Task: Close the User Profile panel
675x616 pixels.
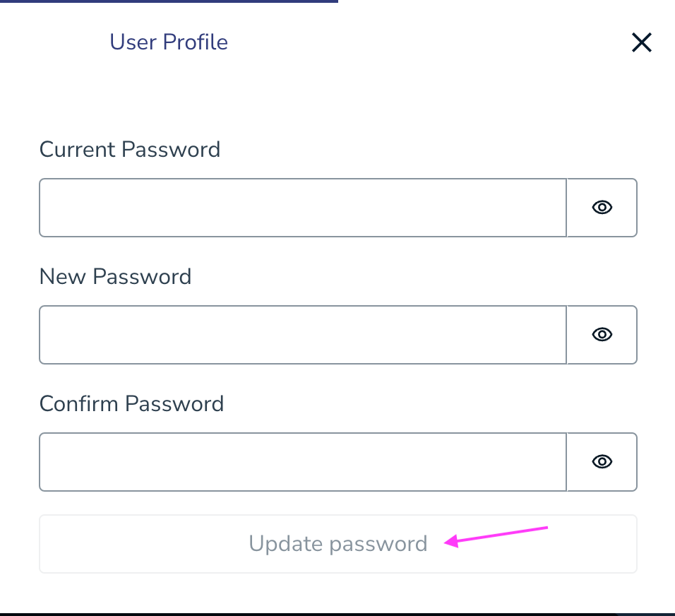Action: [x=641, y=43]
